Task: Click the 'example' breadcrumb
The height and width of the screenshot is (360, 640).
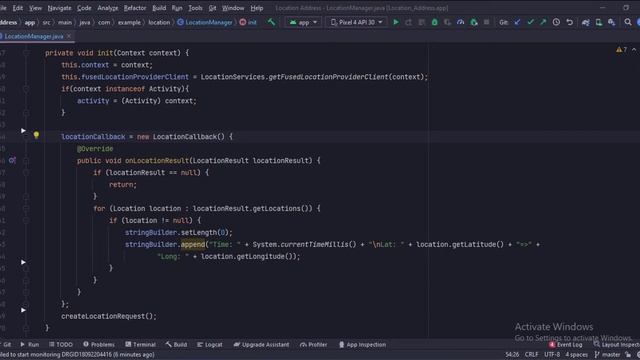Action: coord(129,22)
